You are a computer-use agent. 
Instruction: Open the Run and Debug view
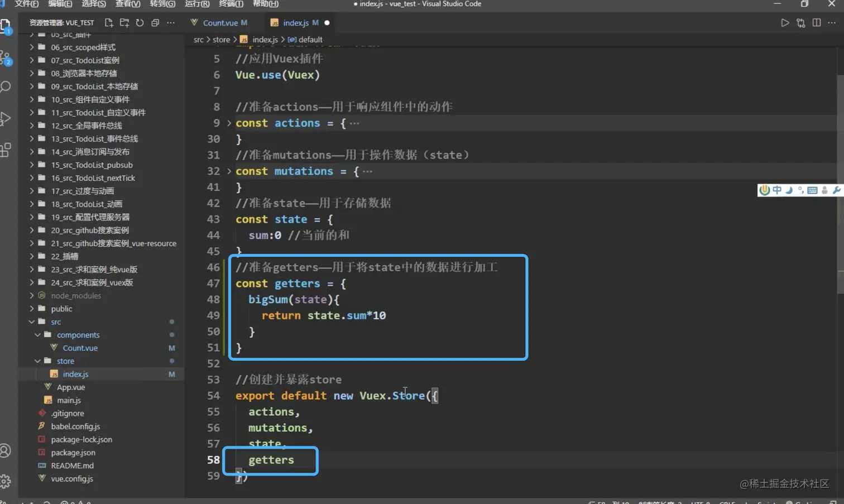pos(6,118)
